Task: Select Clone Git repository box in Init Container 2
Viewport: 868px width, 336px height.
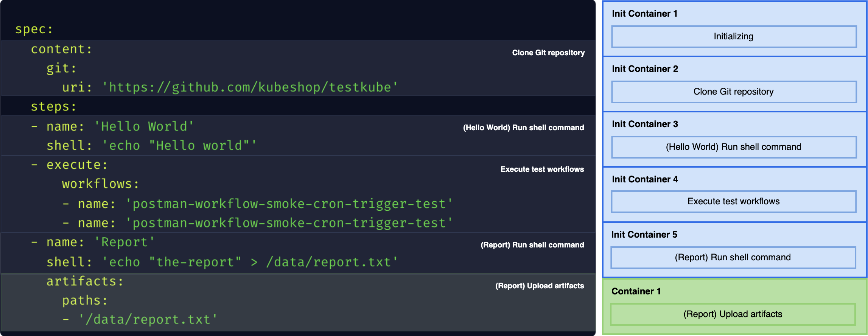Action: [x=734, y=92]
